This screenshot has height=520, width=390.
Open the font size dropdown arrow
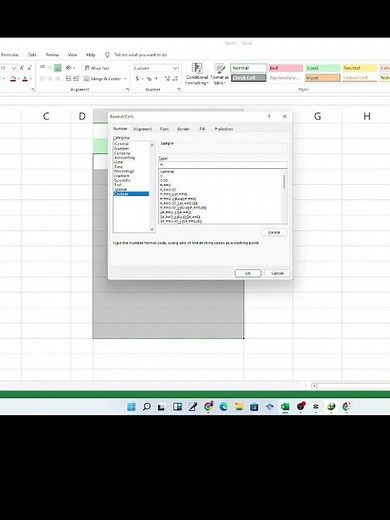coord(14,68)
